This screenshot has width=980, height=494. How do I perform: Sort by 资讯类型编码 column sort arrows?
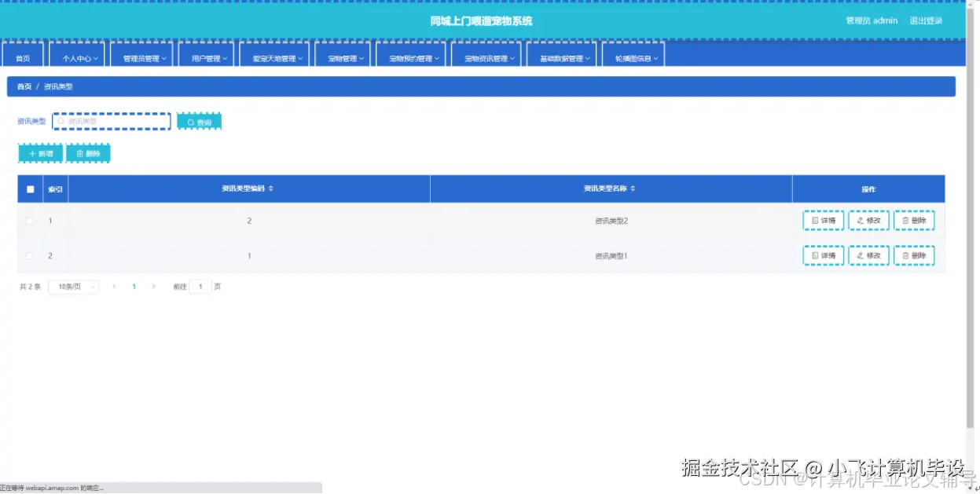pyautogui.click(x=271, y=188)
